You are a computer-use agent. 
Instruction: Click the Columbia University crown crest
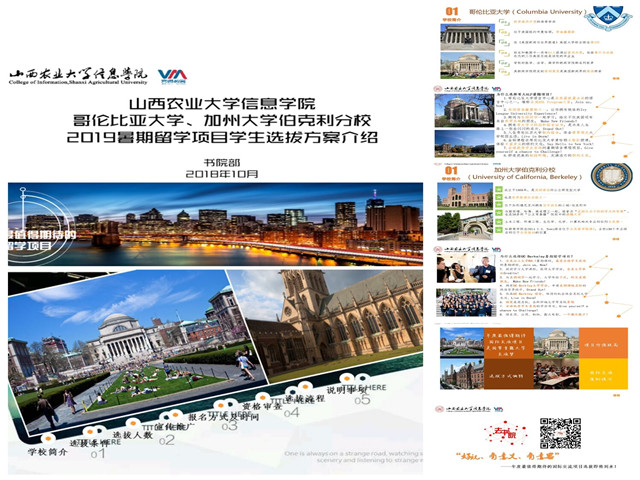click(x=608, y=18)
